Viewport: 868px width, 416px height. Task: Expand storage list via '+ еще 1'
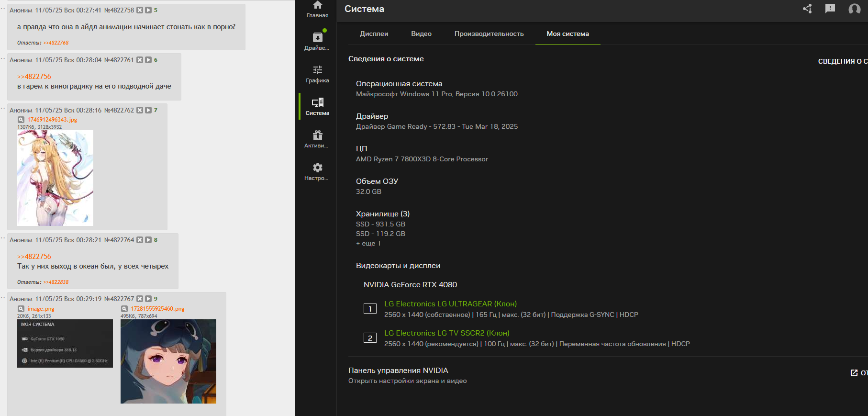point(368,243)
